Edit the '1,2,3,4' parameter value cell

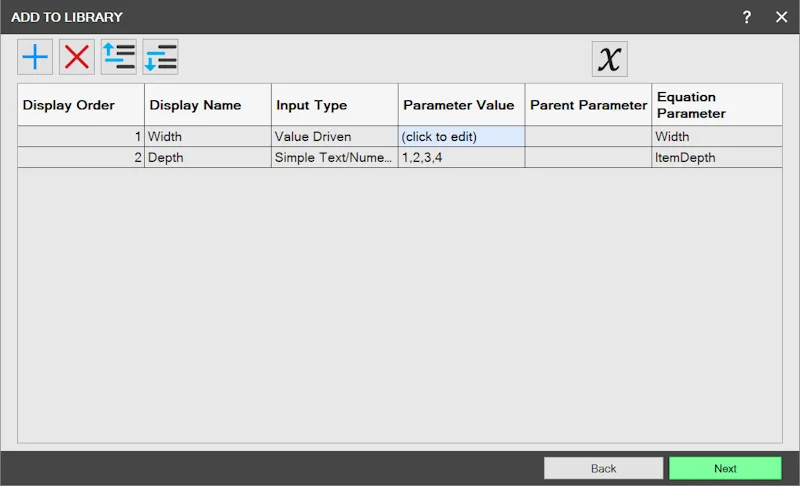tap(461, 158)
